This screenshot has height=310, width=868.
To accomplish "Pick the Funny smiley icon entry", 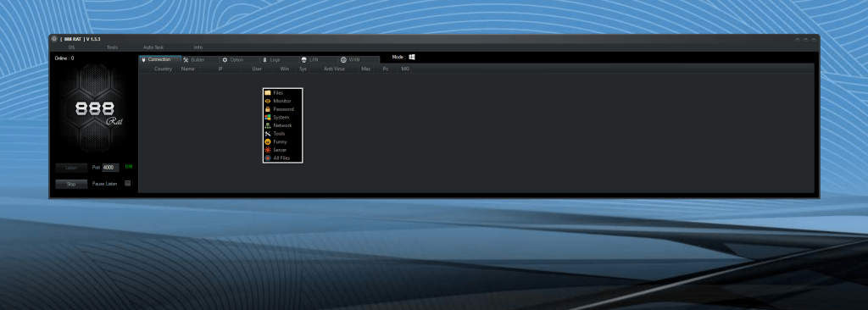I will pyautogui.click(x=268, y=141).
